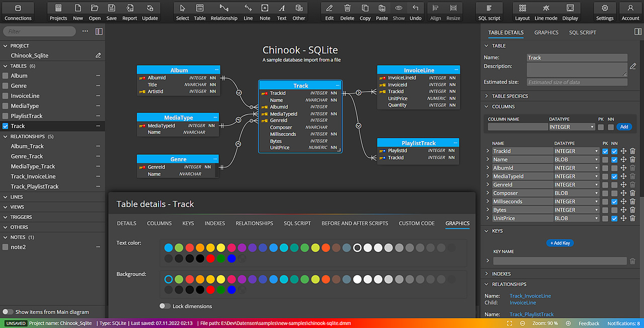Click the Add column button

pos(624,127)
